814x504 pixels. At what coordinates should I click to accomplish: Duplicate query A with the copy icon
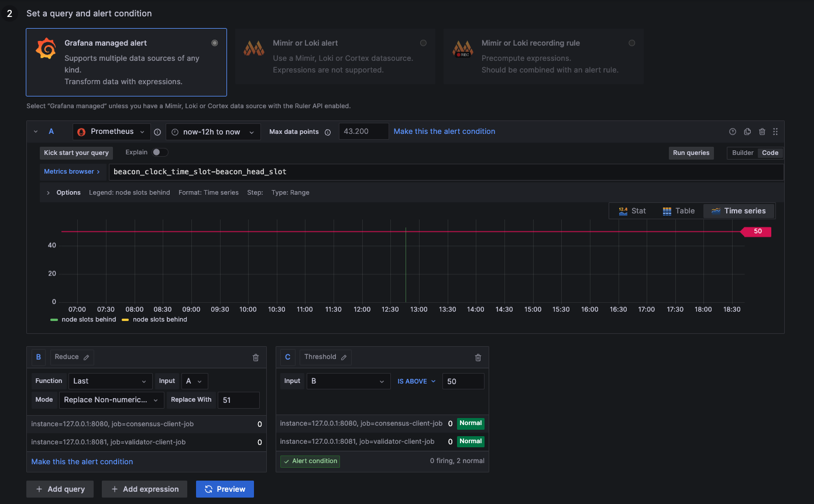click(747, 132)
